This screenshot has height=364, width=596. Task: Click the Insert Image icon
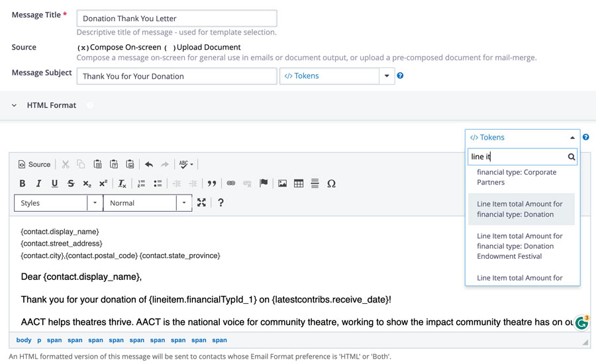(282, 183)
